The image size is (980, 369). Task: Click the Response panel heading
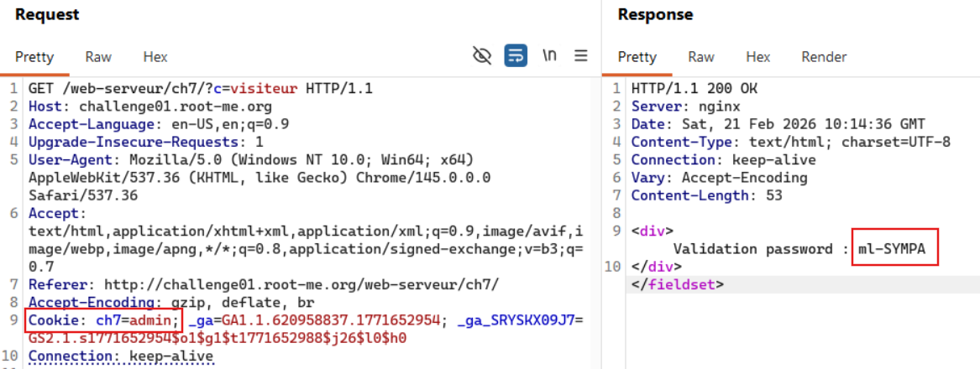656,15
